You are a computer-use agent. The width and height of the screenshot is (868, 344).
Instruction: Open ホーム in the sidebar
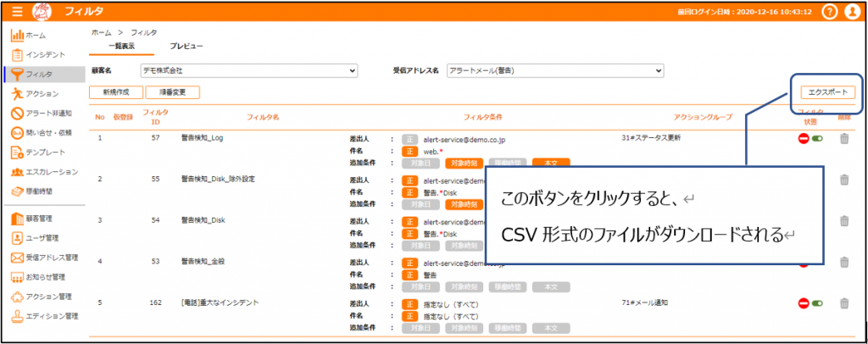click(x=34, y=35)
